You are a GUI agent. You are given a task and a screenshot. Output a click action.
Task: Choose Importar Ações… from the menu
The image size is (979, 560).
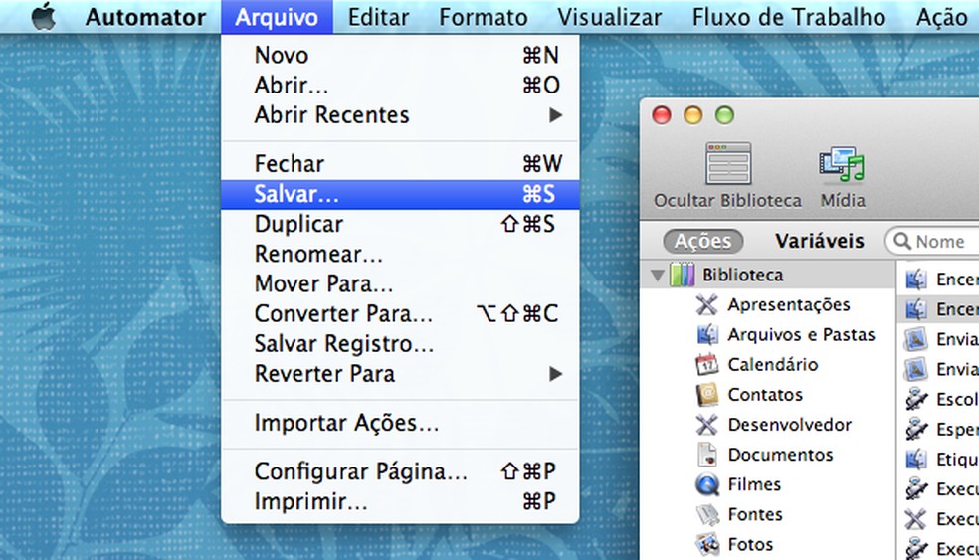400,423
